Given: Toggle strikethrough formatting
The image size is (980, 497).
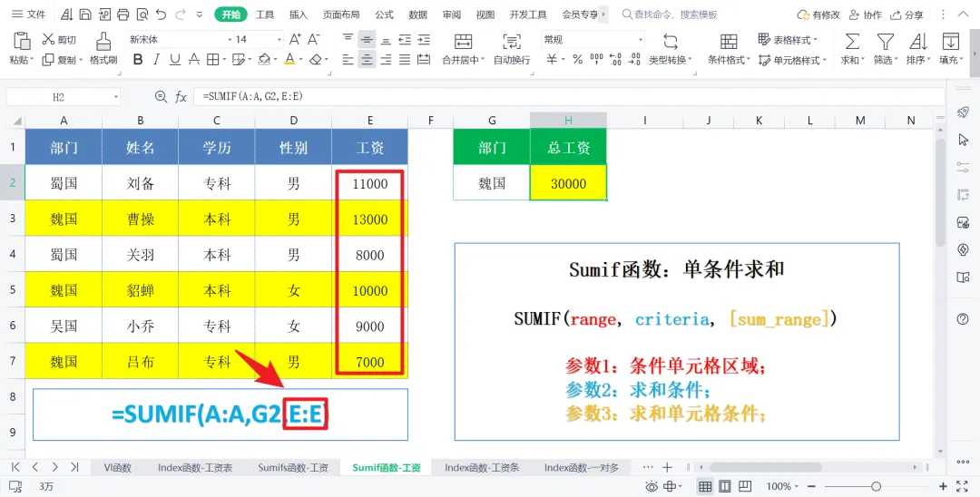Looking at the screenshot, I should click(194, 59).
